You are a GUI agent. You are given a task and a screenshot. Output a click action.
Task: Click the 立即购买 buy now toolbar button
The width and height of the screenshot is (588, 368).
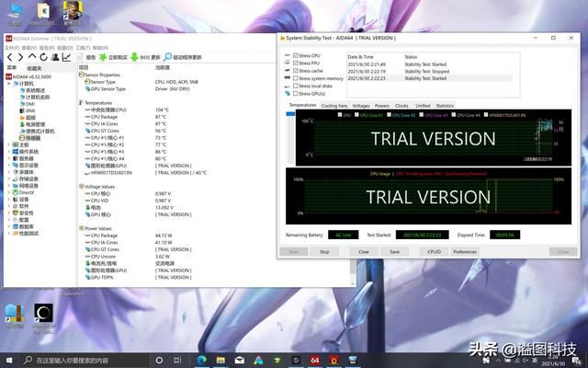pyautogui.click(x=113, y=57)
